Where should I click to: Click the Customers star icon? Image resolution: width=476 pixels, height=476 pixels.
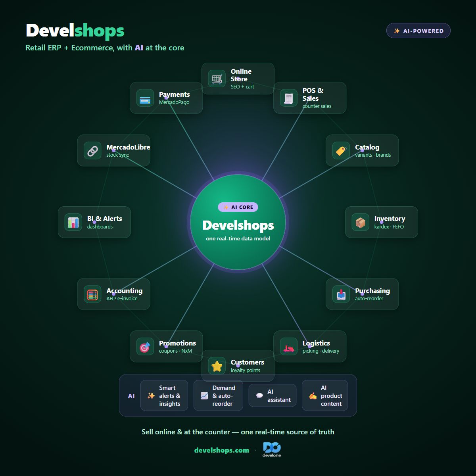click(217, 366)
